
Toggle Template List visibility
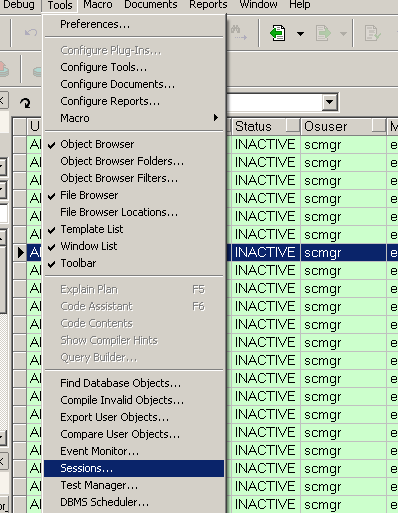coord(134,229)
